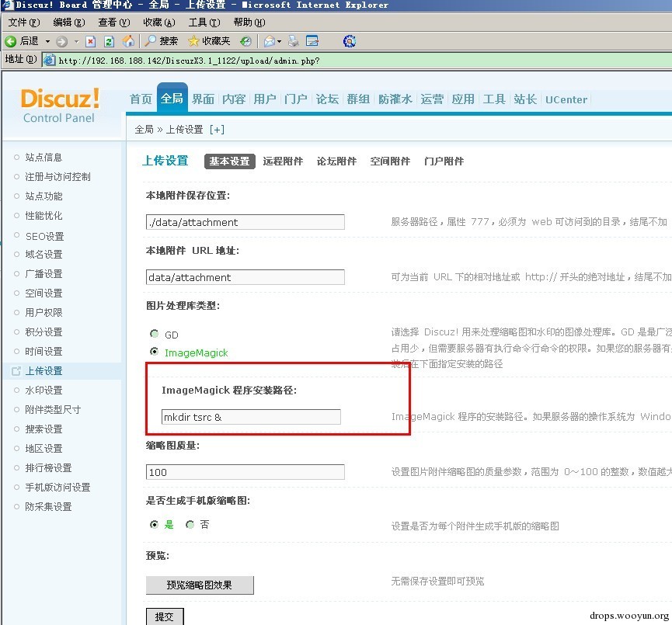672x625 pixels.
Task: Click the ImageMagick install path input field
Action: (251, 417)
